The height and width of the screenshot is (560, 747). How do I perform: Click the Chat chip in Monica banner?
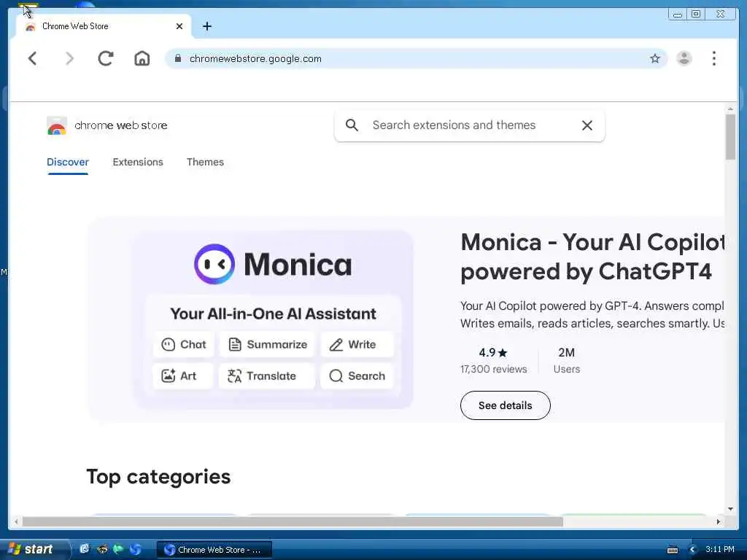pyautogui.click(x=183, y=344)
